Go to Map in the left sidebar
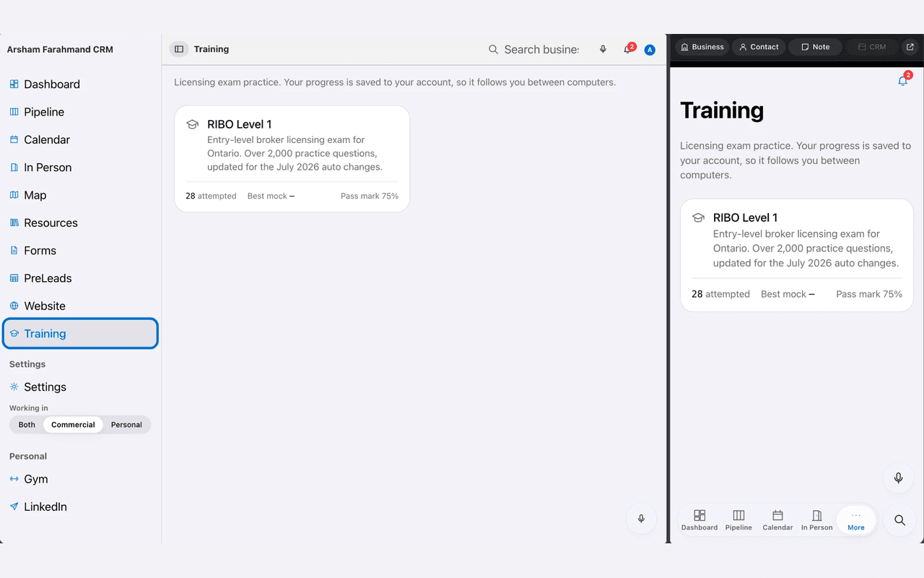 [x=80, y=195]
